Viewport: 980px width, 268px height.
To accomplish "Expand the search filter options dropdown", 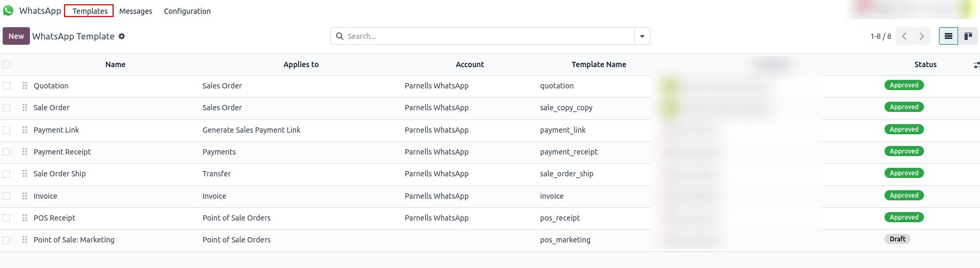I will pos(642,36).
